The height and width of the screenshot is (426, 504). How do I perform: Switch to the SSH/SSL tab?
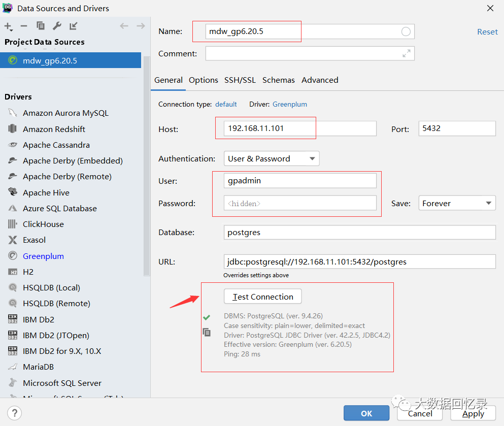coord(240,80)
